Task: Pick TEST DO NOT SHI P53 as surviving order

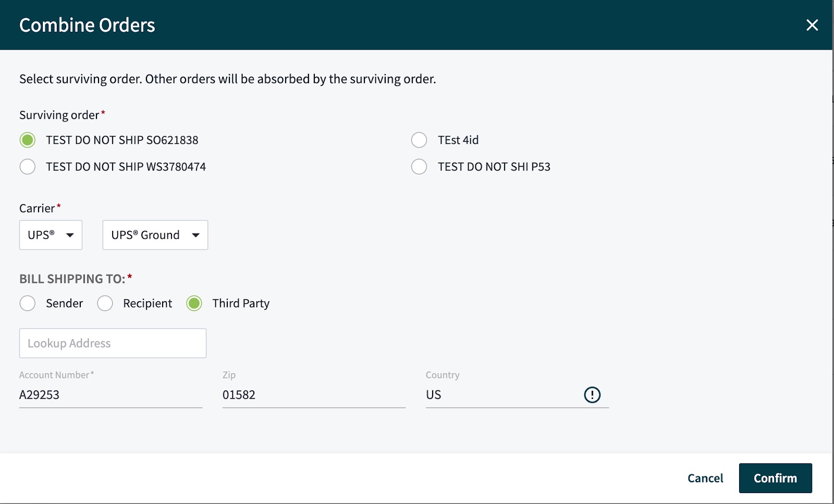Action: (x=419, y=167)
